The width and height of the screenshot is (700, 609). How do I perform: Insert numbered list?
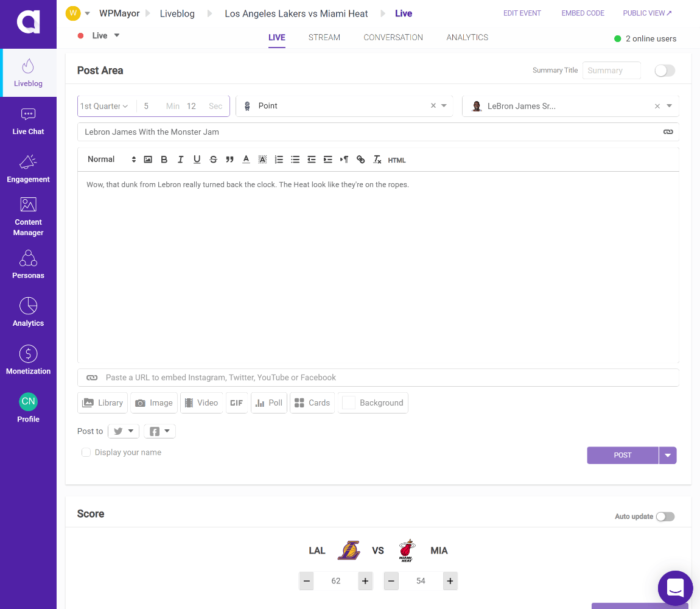(x=279, y=160)
